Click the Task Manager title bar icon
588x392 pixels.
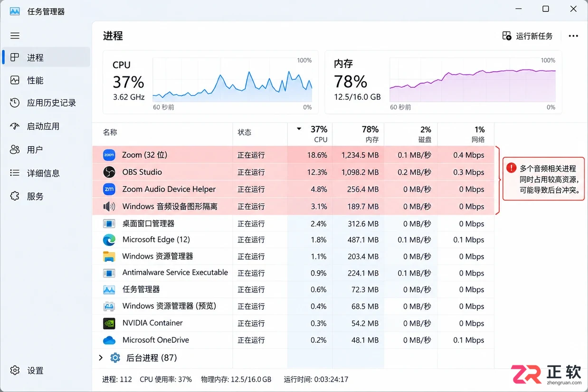pos(15,11)
